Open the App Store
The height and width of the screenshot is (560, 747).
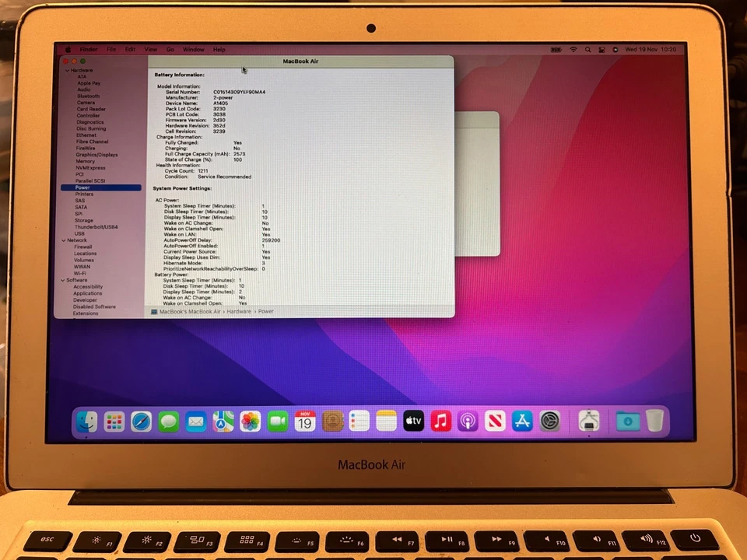click(522, 421)
